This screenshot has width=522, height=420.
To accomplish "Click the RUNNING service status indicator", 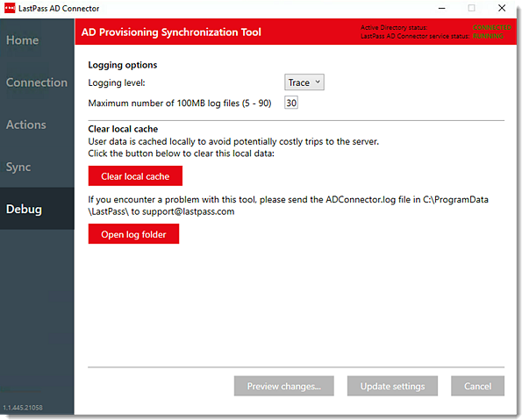I will pos(488,36).
